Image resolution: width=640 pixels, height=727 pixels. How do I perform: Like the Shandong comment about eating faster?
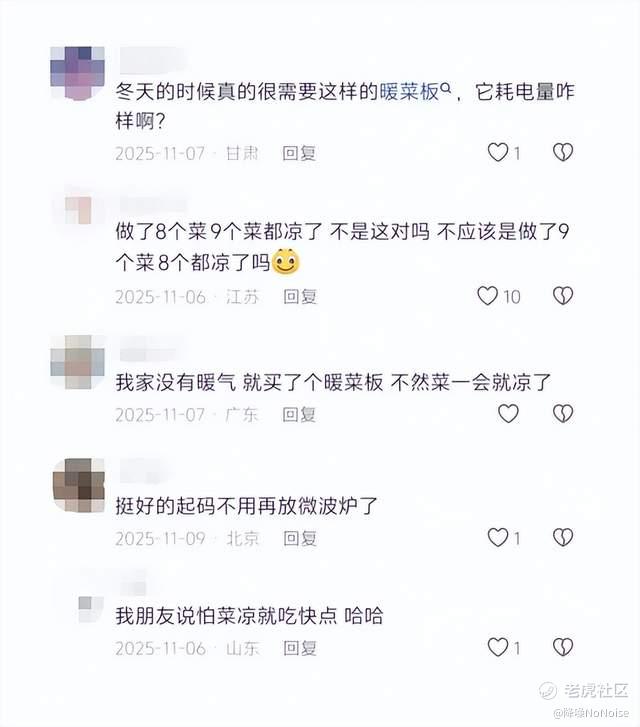[x=498, y=647]
